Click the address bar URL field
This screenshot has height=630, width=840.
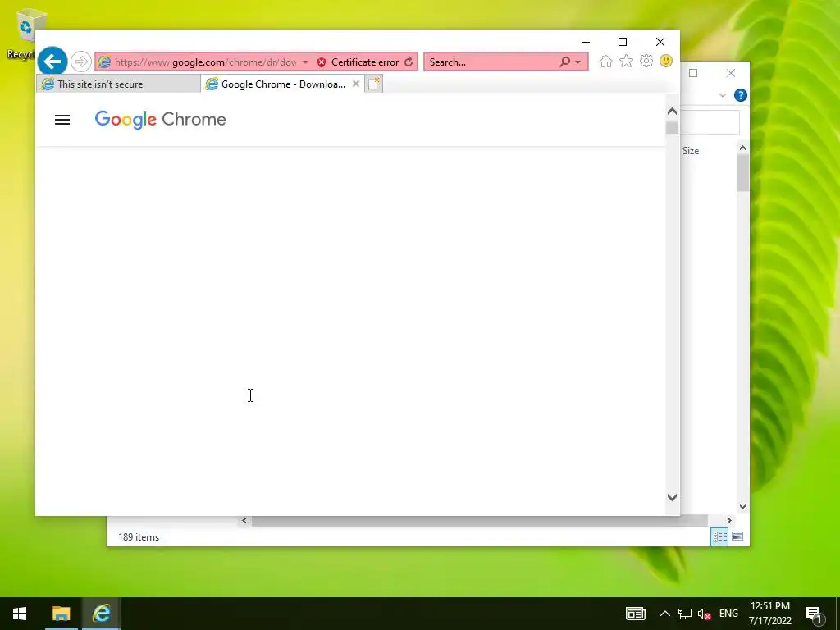coord(205,62)
